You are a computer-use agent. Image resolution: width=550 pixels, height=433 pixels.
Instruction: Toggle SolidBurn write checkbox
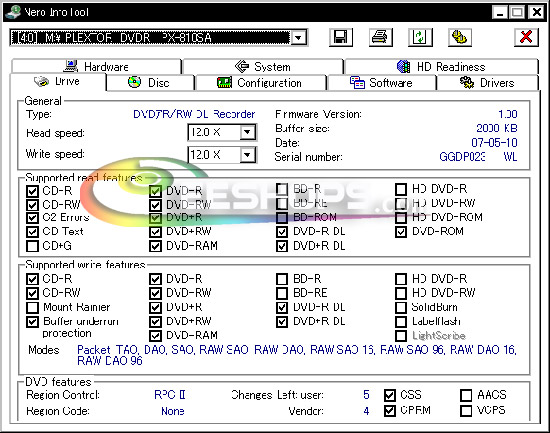pos(401,307)
